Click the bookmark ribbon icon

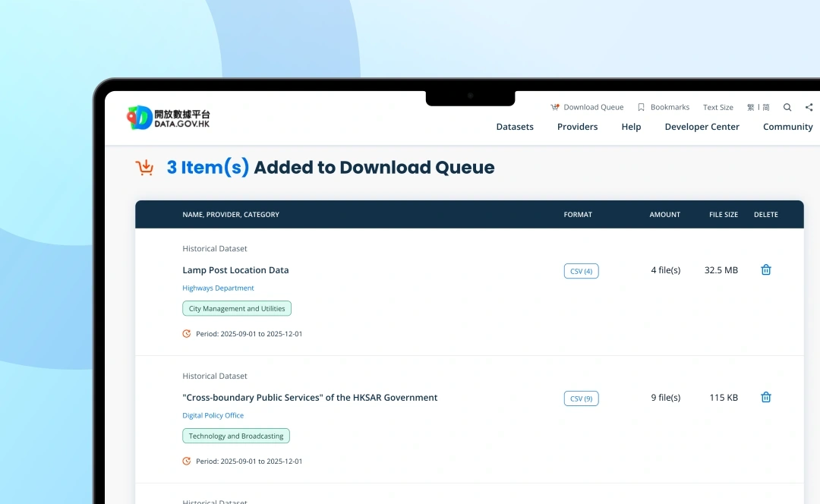click(641, 107)
